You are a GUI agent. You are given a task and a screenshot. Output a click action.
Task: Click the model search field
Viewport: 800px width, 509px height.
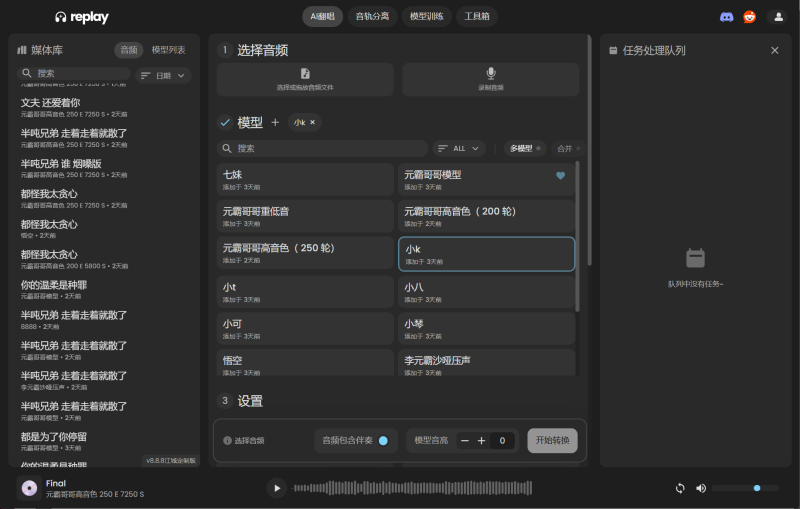(x=322, y=148)
